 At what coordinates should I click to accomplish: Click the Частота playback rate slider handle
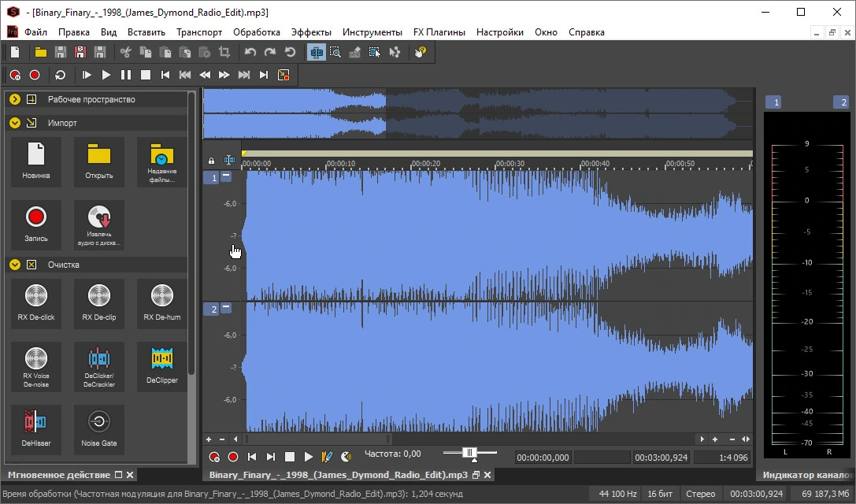pyautogui.click(x=469, y=453)
